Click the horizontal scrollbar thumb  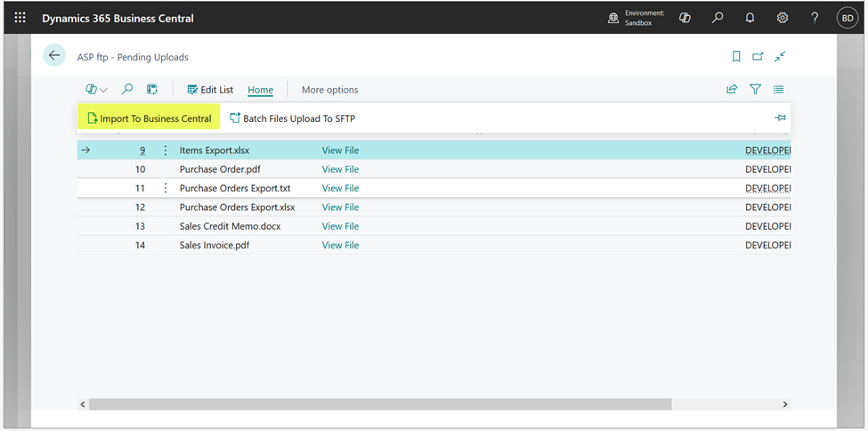pos(380,404)
